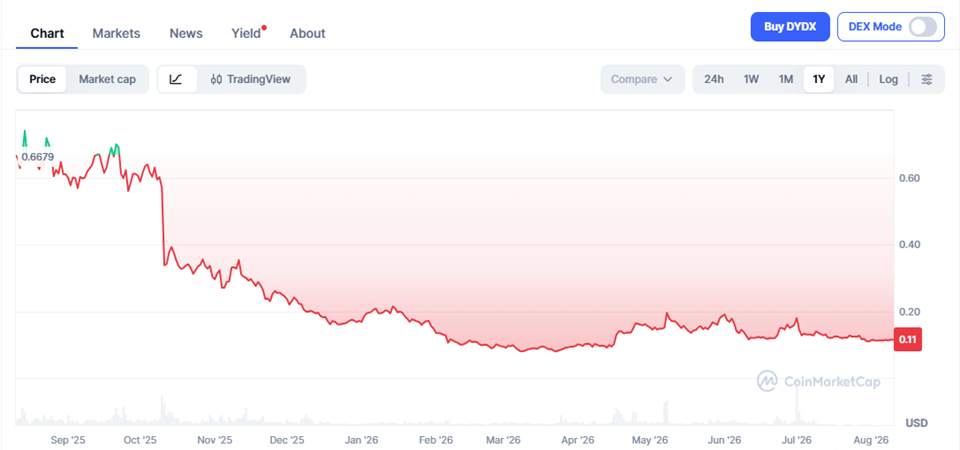Select the Price view

click(x=42, y=79)
